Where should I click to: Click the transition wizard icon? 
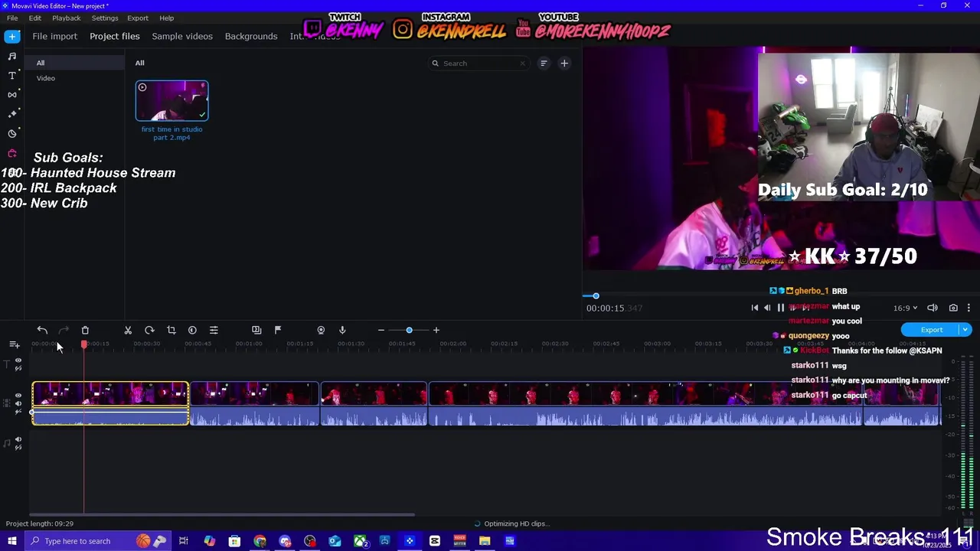(256, 330)
